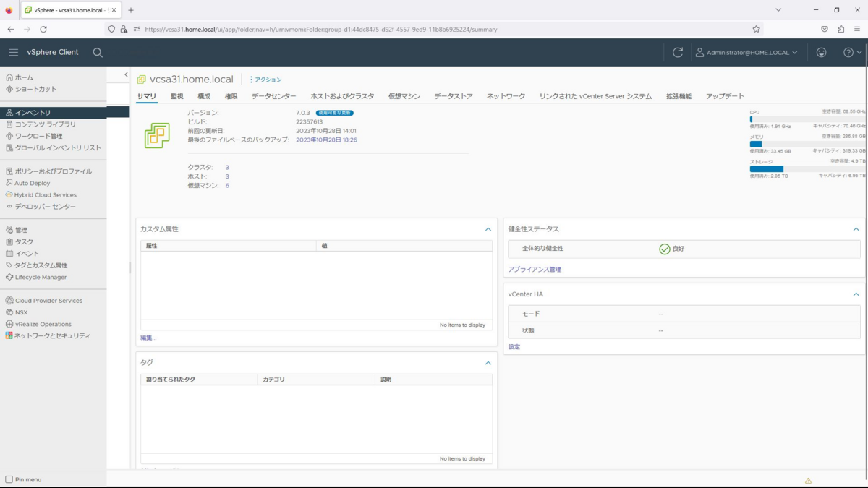Open Hybrid Cloud Services

pyautogui.click(x=41, y=194)
